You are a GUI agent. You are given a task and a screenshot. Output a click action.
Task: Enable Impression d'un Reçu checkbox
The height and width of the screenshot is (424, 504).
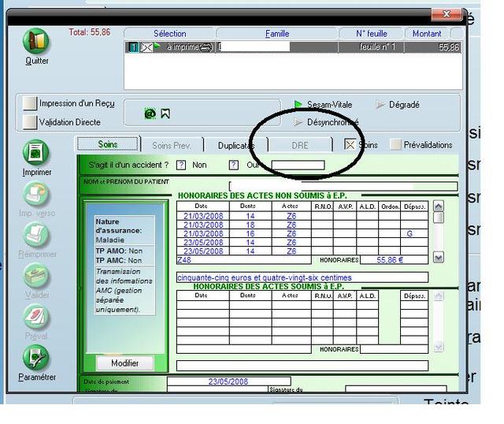pos(30,104)
